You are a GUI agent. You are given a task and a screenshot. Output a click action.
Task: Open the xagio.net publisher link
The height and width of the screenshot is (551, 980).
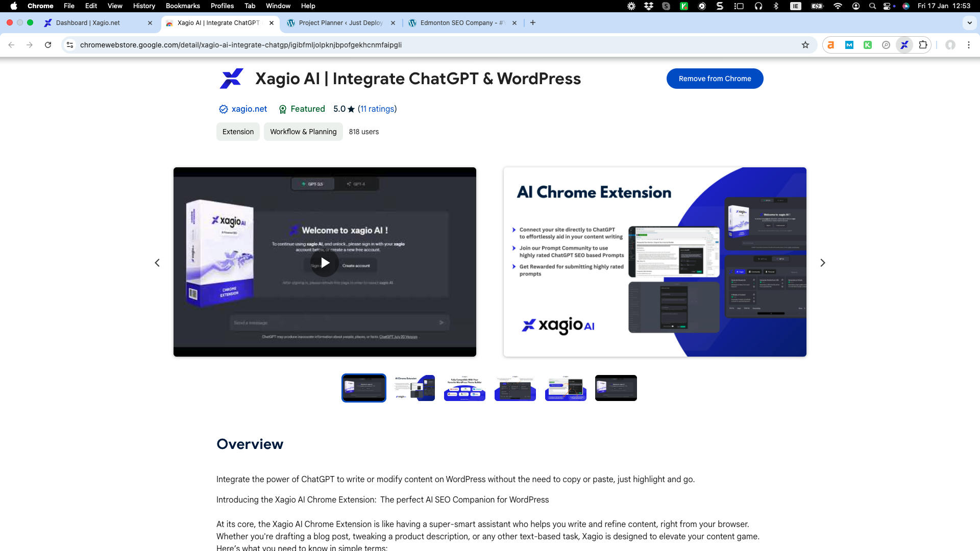coord(249,109)
